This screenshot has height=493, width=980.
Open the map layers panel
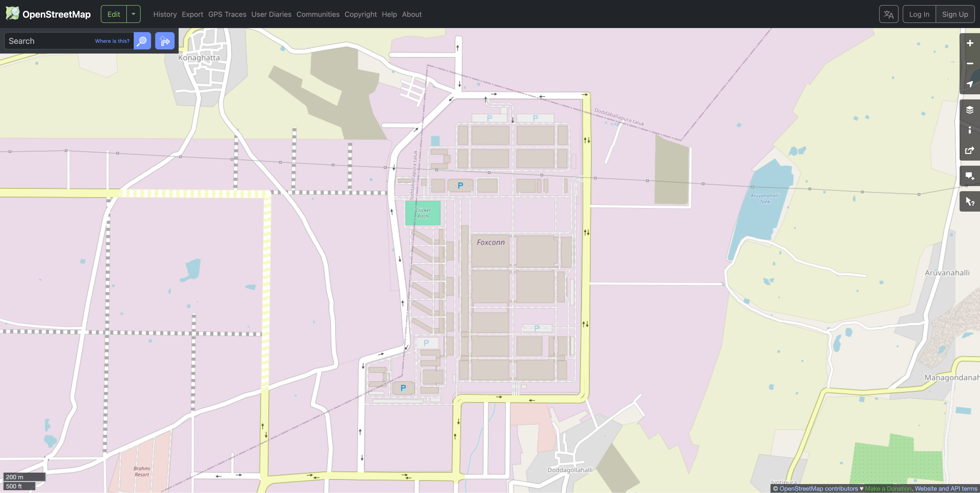[x=969, y=110]
